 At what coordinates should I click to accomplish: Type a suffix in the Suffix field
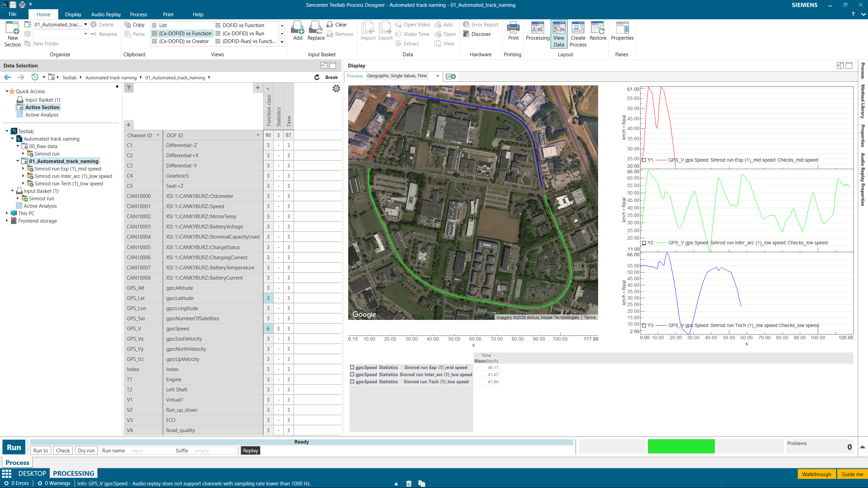point(212,450)
